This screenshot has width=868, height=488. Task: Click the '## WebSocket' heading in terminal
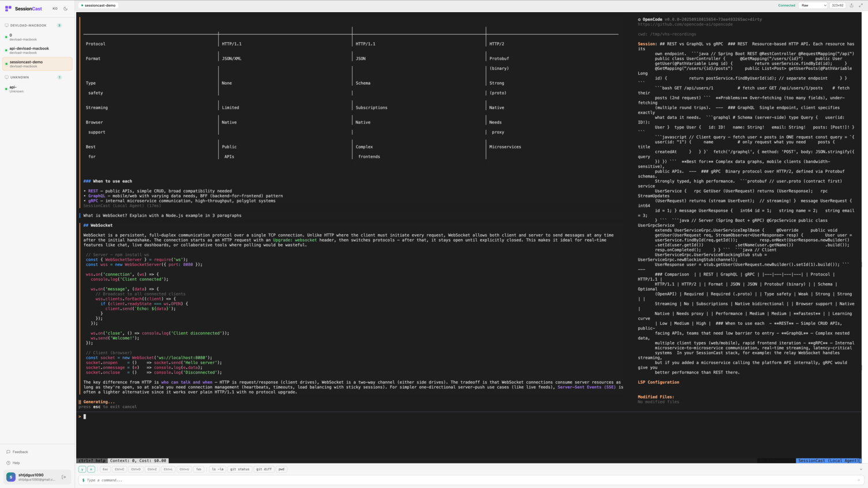pyautogui.click(x=98, y=226)
